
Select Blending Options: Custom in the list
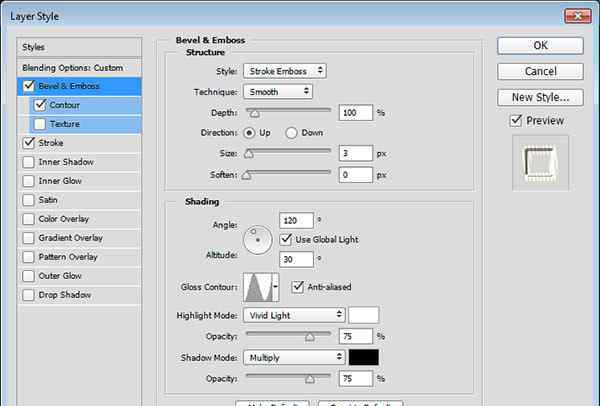click(80, 67)
